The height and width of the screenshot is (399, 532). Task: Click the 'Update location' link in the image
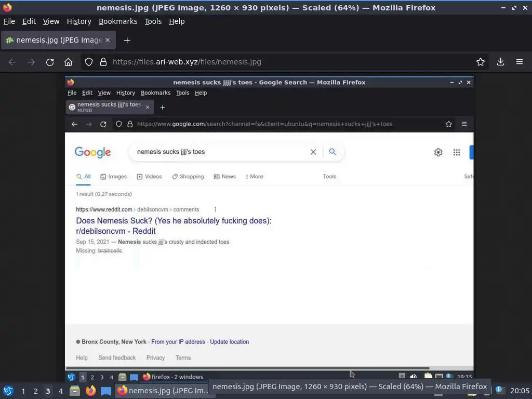[x=229, y=342]
